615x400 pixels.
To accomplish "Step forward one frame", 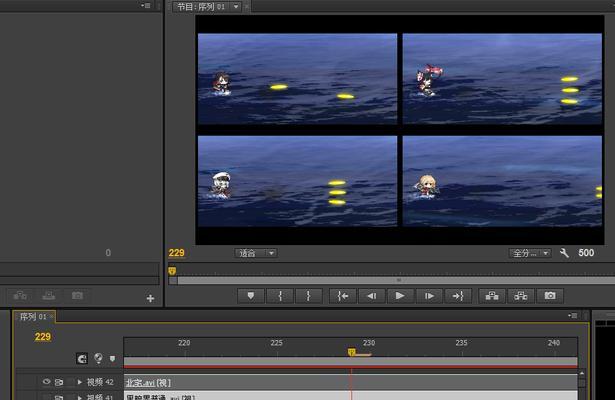I will pyautogui.click(x=429, y=296).
